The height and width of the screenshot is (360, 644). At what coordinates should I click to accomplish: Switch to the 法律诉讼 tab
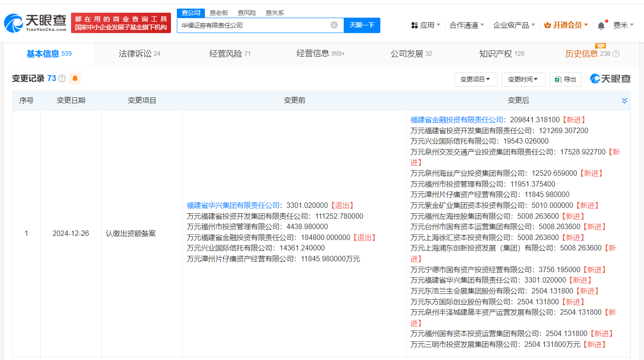134,53
